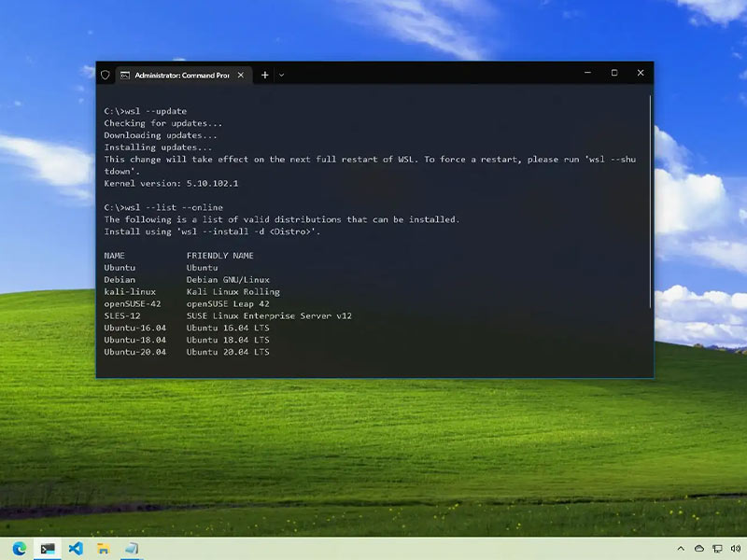747x560 pixels.
Task: Click the taskbar app icon right of File Explorer
Action: tap(132, 549)
